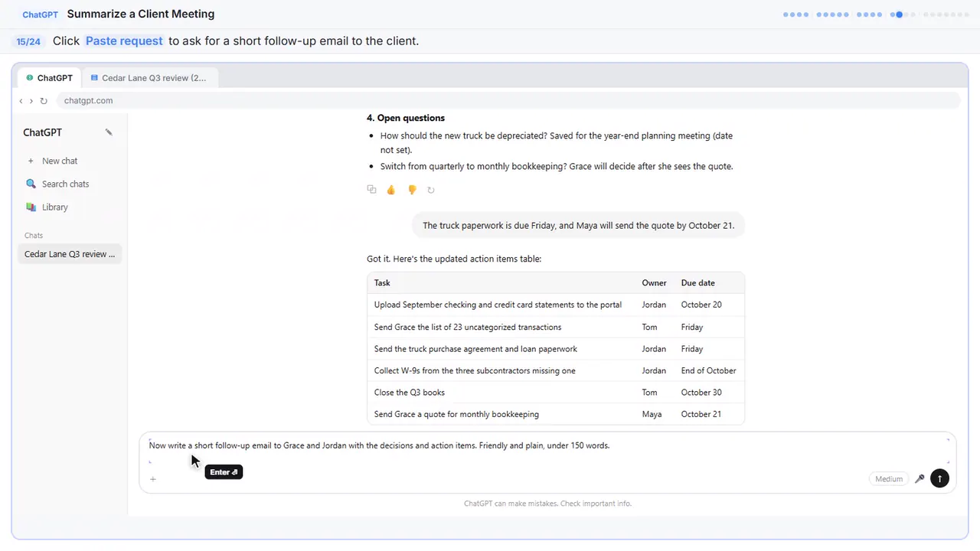Click the New chat plus icon
Image resolution: width=980 pixels, height=551 pixels.
pyautogui.click(x=31, y=161)
